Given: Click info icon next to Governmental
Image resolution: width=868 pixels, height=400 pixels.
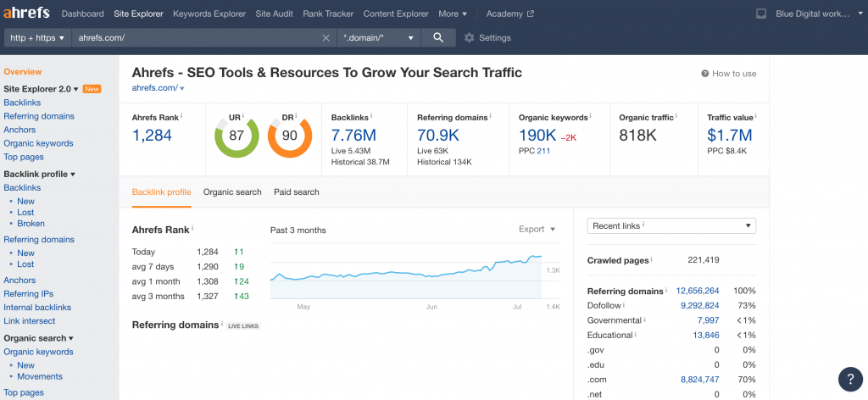Looking at the screenshot, I should pos(645,319).
